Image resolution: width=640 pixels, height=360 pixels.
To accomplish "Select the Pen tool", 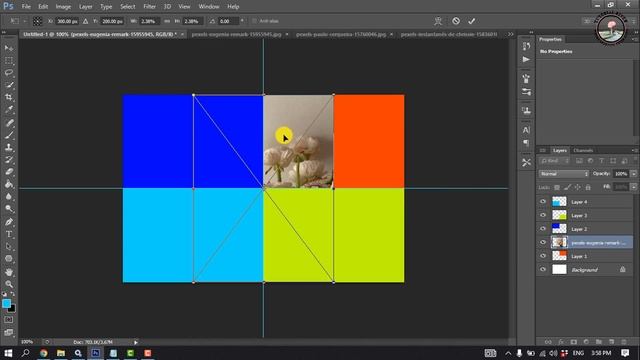I will (9, 222).
